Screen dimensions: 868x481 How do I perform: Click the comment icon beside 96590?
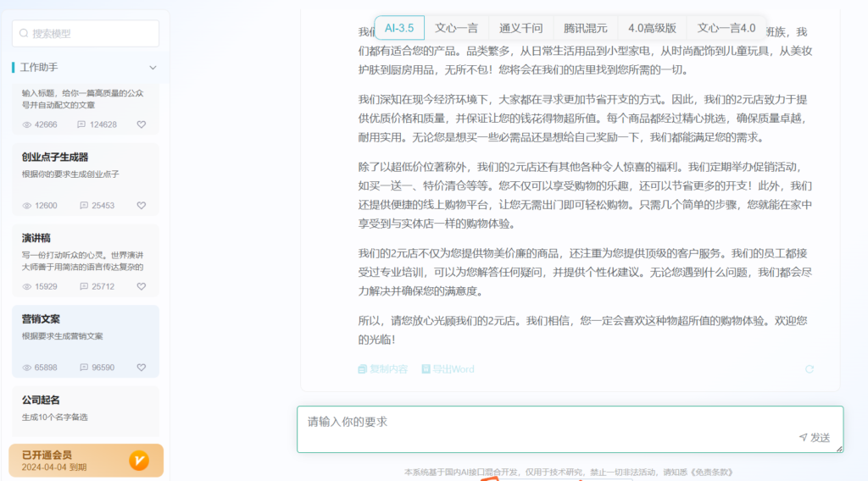(84, 368)
